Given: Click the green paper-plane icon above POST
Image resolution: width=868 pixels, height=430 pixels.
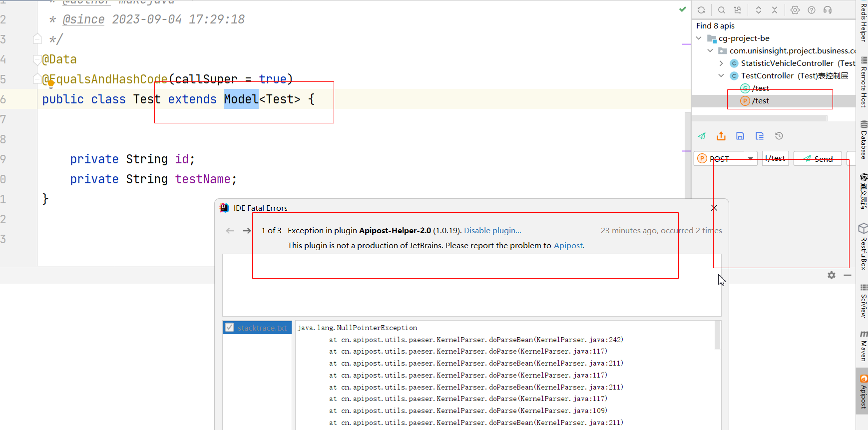Looking at the screenshot, I should (702, 136).
